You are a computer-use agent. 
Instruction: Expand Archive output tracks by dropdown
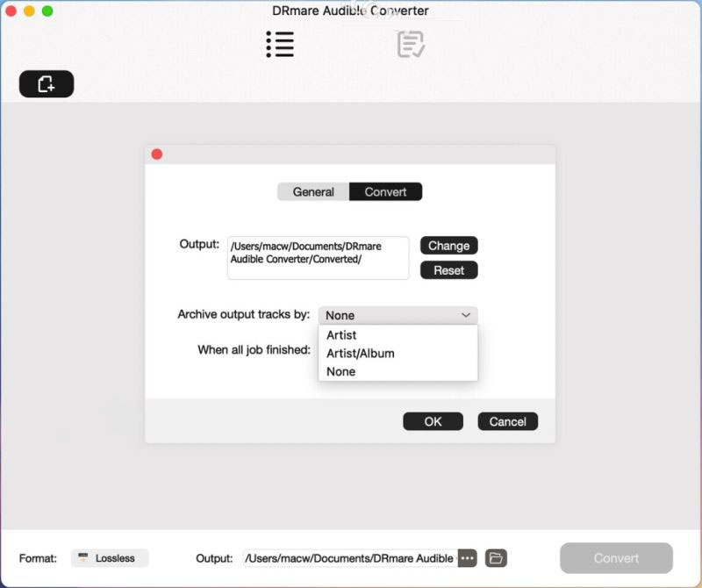pyautogui.click(x=398, y=315)
